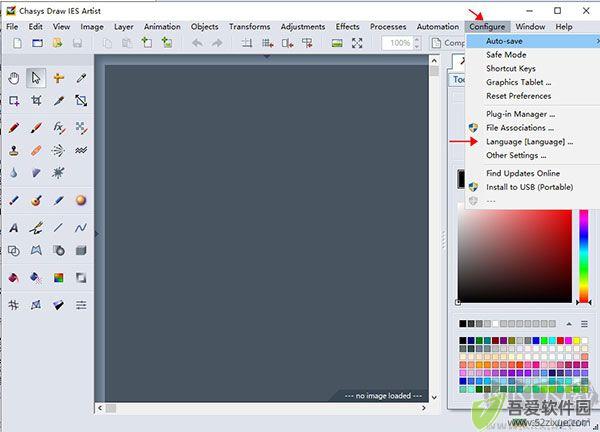Viewport: 600px width, 432px height.
Task: Select the Eraser tool
Action: click(36, 150)
